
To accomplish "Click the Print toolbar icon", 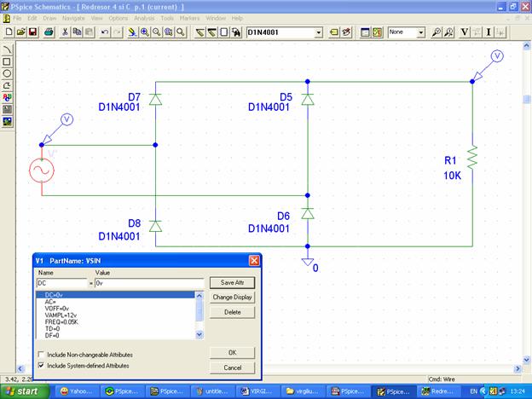I will click(x=49, y=32).
